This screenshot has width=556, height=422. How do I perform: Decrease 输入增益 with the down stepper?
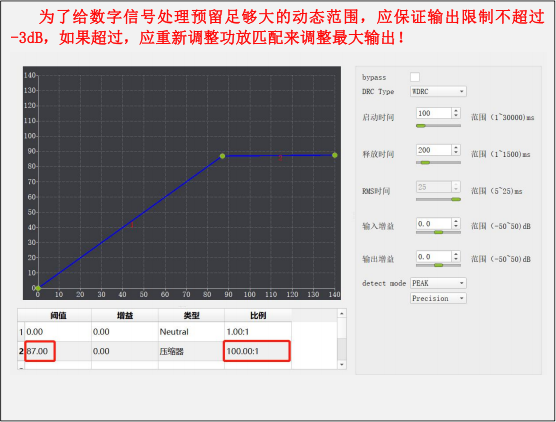pyautogui.click(x=456, y=227)
